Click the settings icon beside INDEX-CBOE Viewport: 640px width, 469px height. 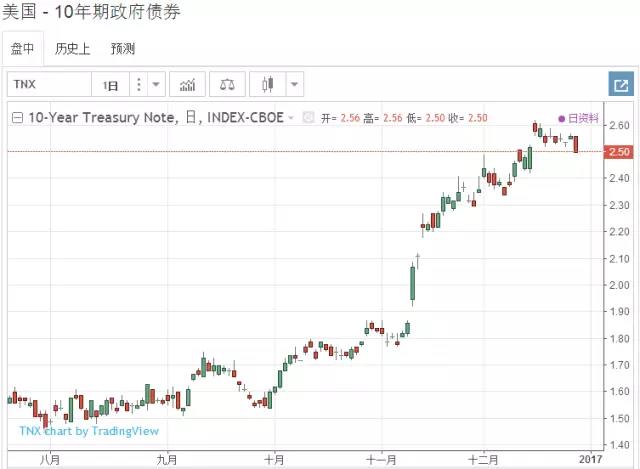(308, 118)
